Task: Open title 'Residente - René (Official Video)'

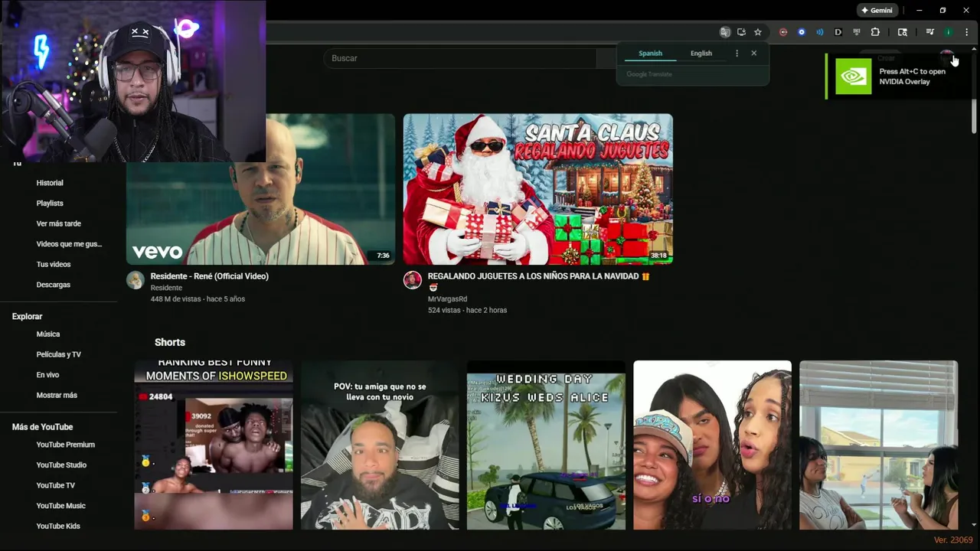Action: (209, 276)
